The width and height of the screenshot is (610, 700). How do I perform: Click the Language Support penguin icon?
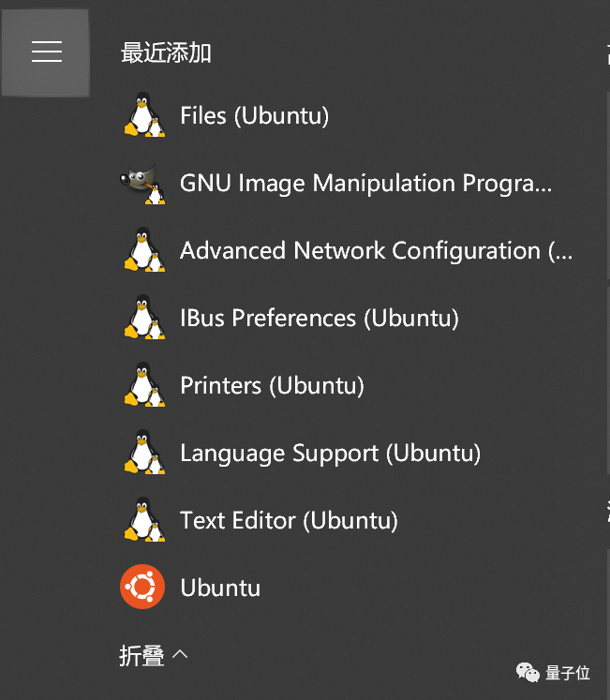pyautogui.click(x=143, y=454)
